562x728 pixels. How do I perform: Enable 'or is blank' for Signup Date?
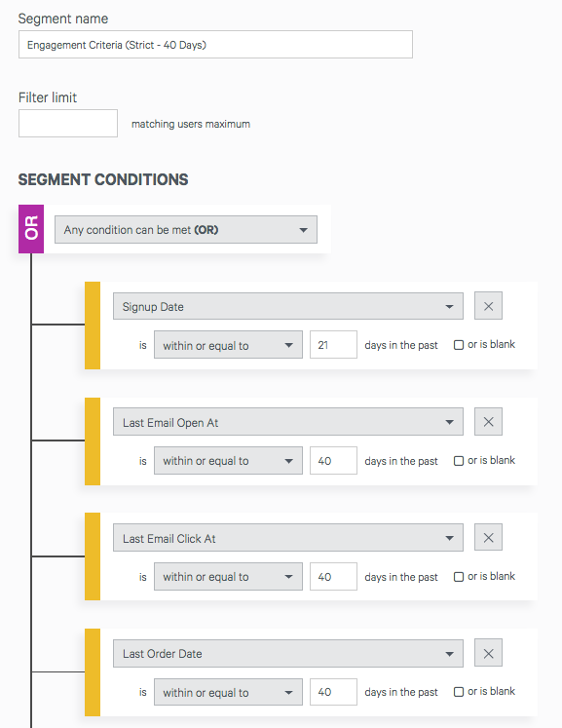coord(459,345)
